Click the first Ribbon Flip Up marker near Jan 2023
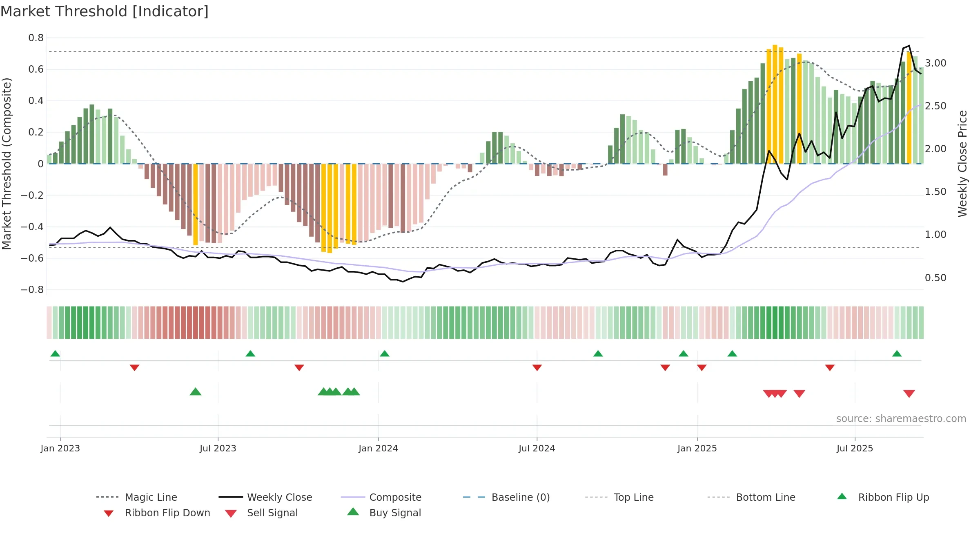 55,353
